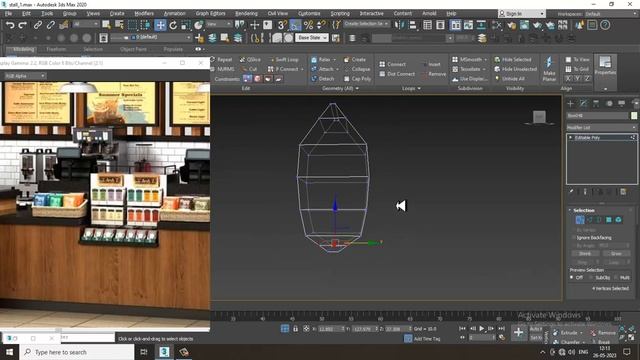Activate the Select and Scale tool

point(186,25)
